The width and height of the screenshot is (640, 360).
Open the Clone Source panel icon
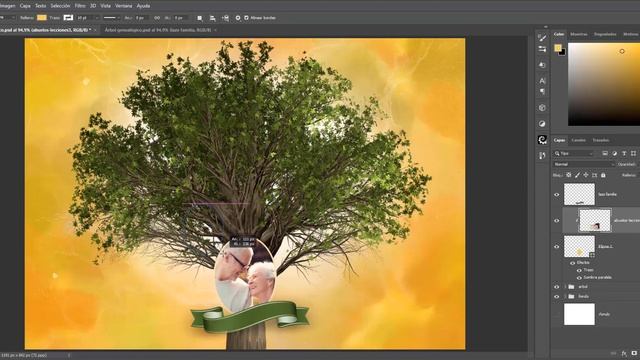(x=542, y=156)
